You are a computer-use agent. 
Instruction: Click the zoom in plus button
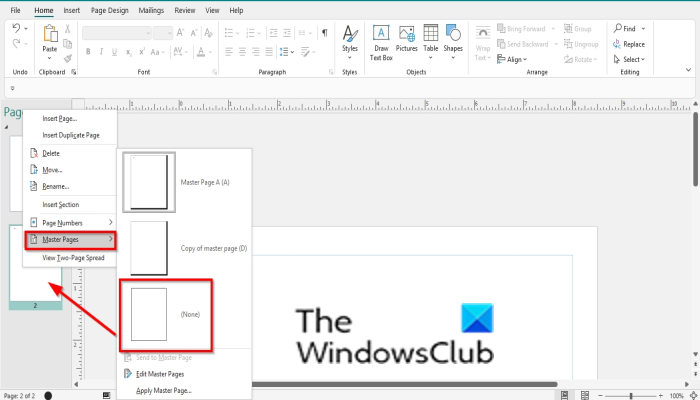(661, 396)
